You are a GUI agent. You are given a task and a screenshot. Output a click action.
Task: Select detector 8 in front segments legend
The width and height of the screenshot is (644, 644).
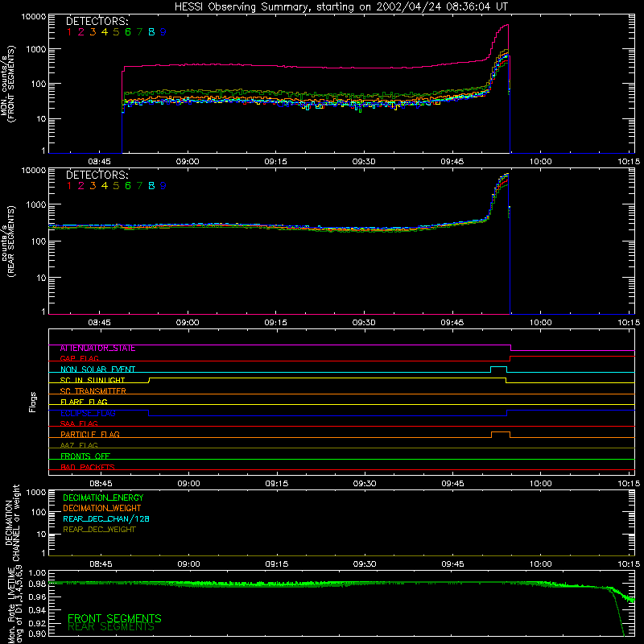[x=151, y=32]
